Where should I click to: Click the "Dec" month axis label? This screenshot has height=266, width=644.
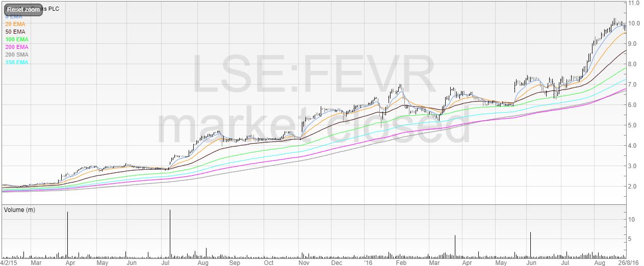pyautogui.click(x=336, y=263)
